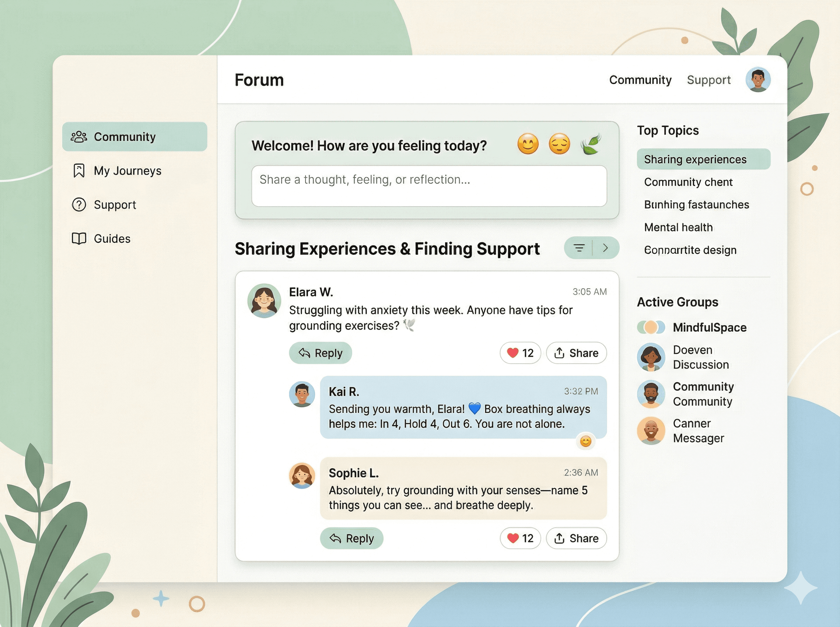The image size is (840, 627).
Task: Share Sophie L.'s reply
Action: click(576, 538)
